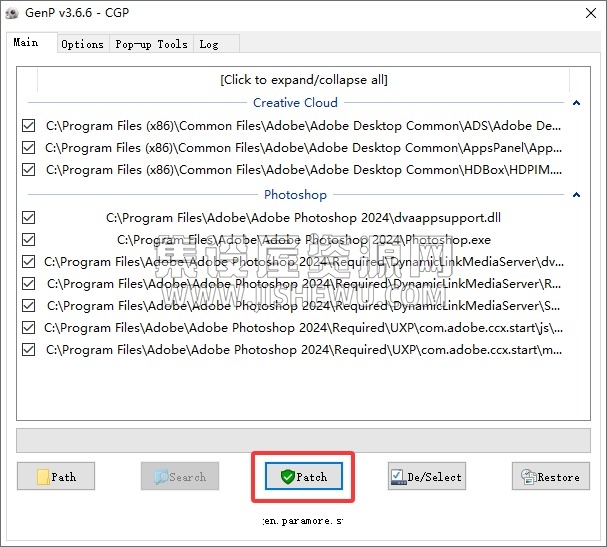
Task: Collapse the Photoshop section arrow
Action: point(576,194)
